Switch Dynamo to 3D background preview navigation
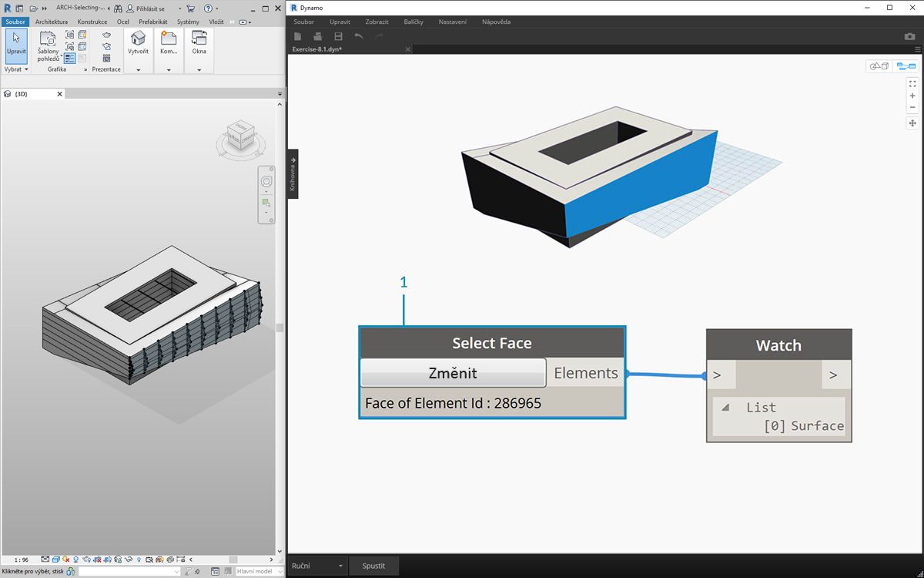The width and height of the screenshot is (924, 578). (x=879, y=66)
